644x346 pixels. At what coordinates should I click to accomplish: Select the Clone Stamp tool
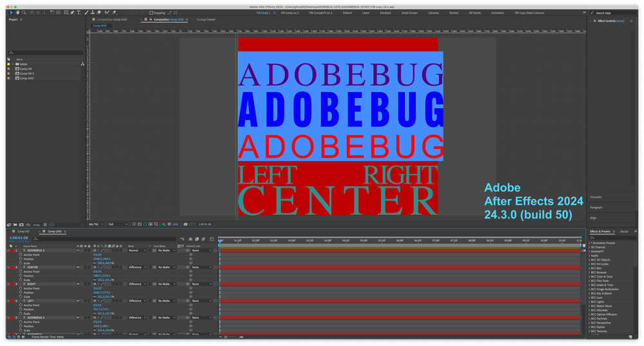coord(93,13)
